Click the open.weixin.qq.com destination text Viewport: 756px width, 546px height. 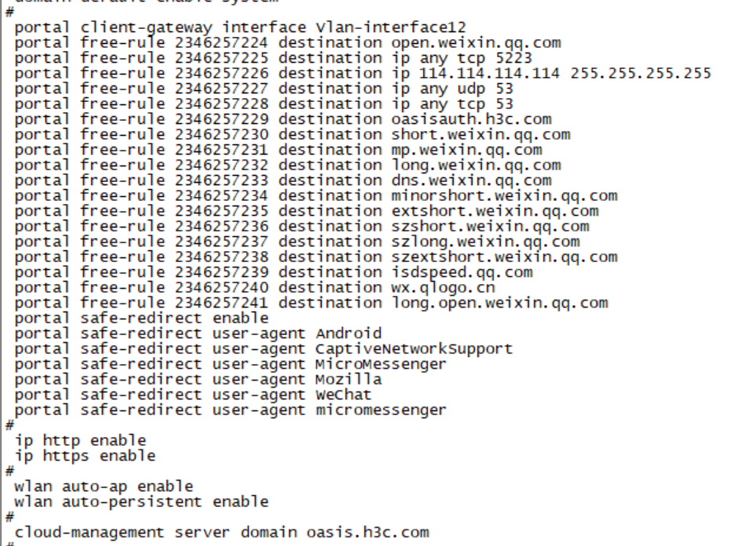pyautogui.click(x=476, y=43)
